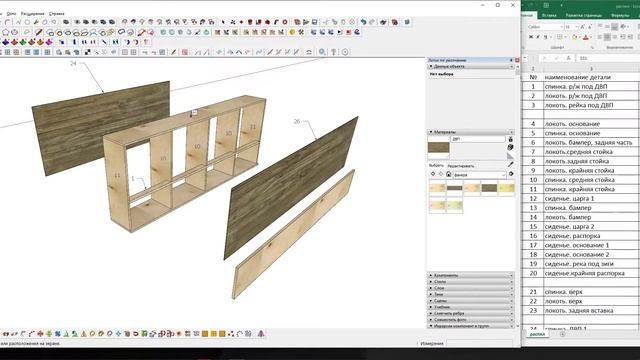Select cell 'сиденье. царга 1'
Viewport: 640px width, 360px height.
coord(591,198)
